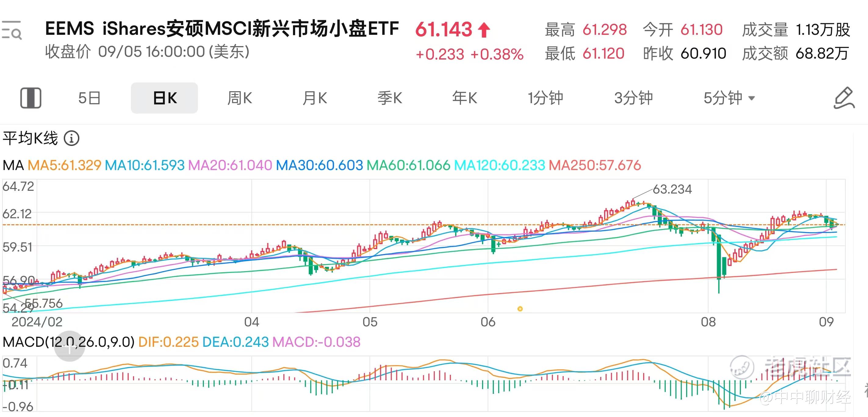The image size is (868, 417).
Task: Click the info icon next to 平均K线
Action: point(71,139)
